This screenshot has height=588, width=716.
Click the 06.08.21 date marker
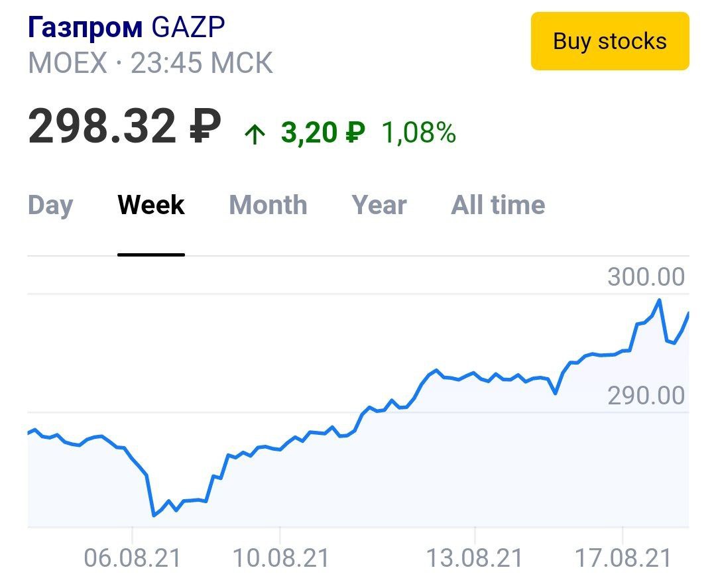pyautogui.click(x=132, y=558)
